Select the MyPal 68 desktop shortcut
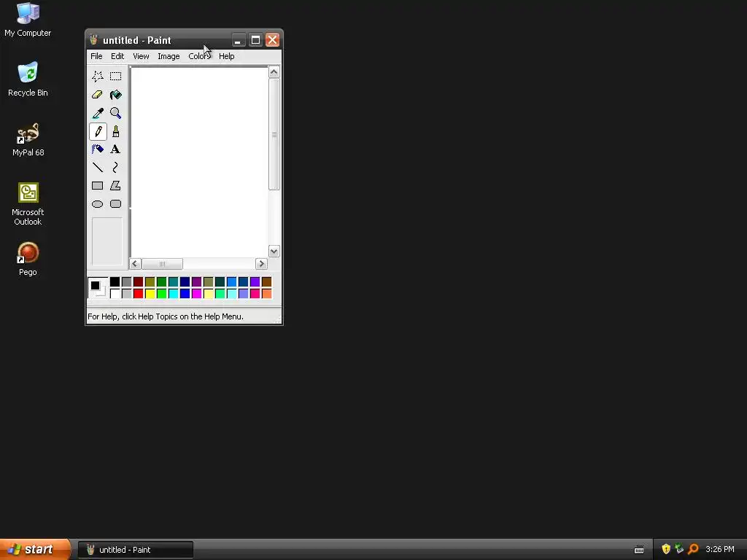This screenshot has width=747, height=560. [28, 139]
